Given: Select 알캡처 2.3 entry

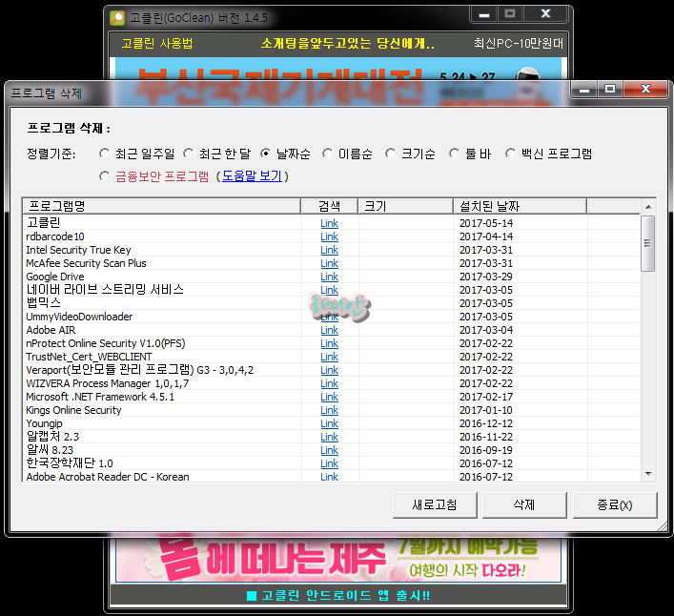Looking at the screenshot, I should point(52,437).
